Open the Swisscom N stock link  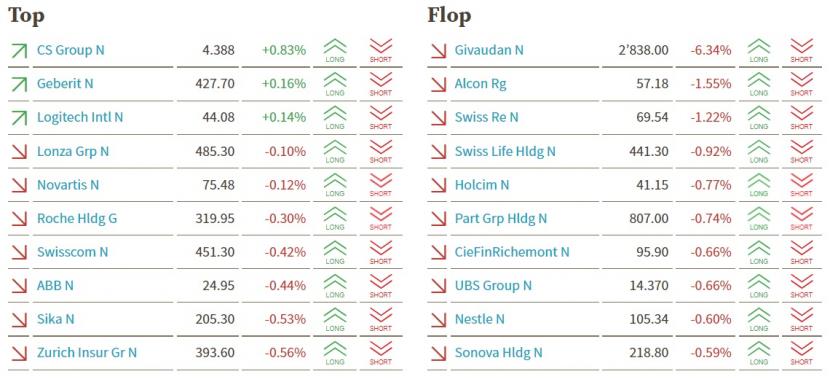click(73, 252)
